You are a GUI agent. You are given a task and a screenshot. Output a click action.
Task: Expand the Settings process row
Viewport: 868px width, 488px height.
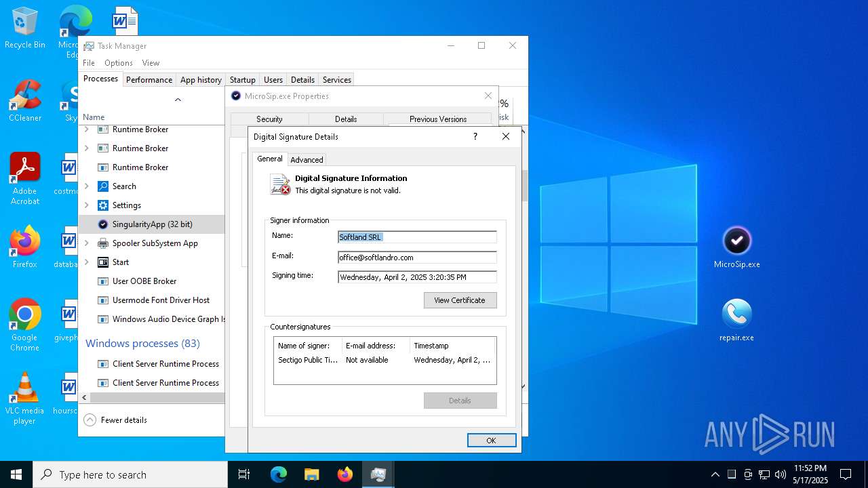coord(87,205)
